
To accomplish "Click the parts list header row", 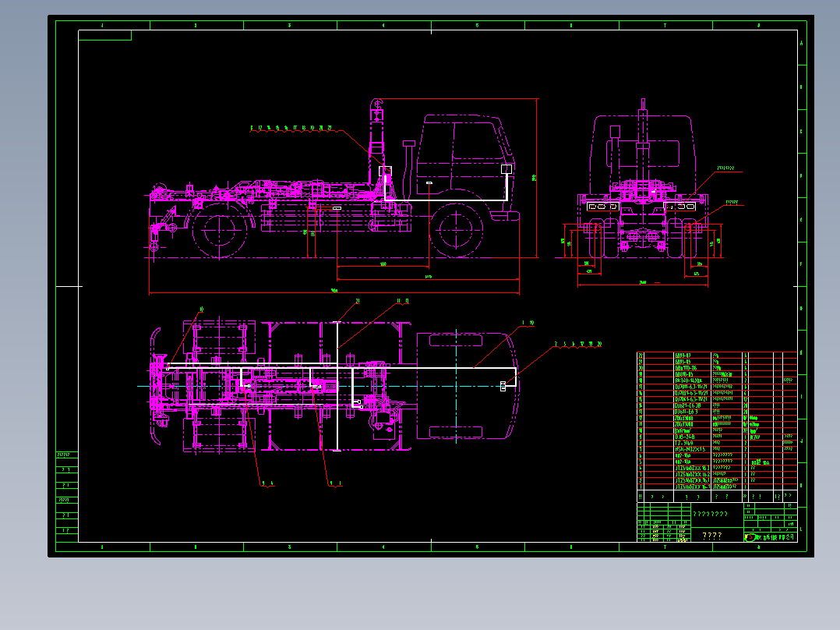I will click(x=718, y=497).
